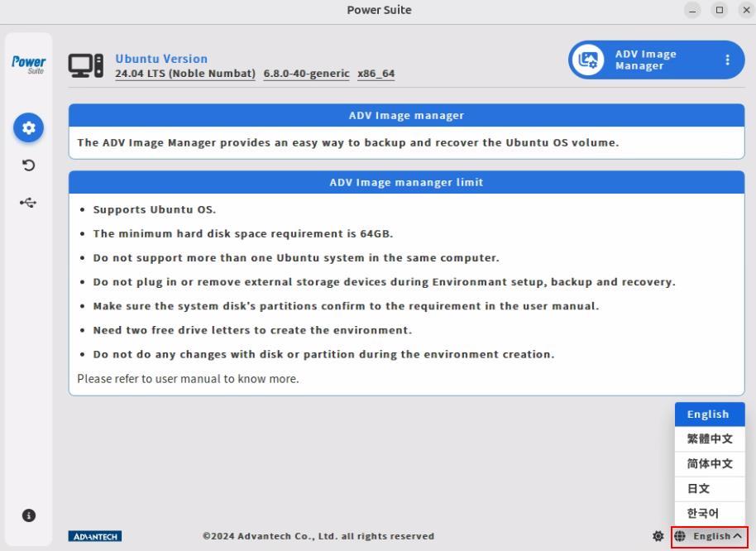The height and width of the screenshot is (551, 756).
Task: Open the restore/recovery arrow sidebar icon
Action: pos(28,165)
